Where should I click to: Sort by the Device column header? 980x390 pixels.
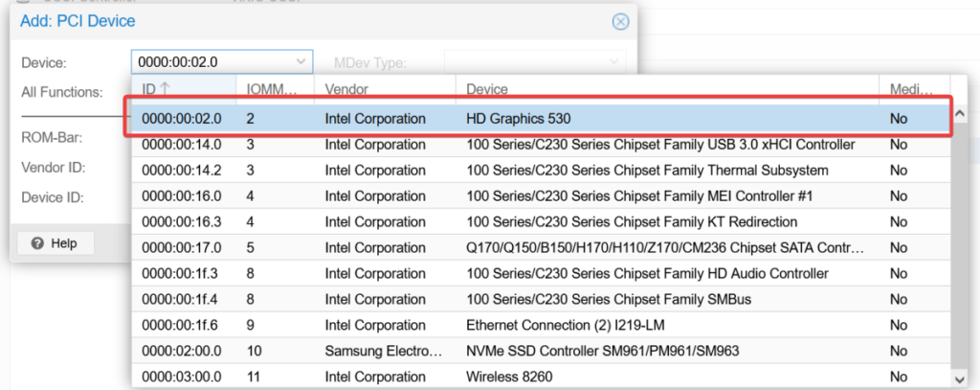click(667, 89)
